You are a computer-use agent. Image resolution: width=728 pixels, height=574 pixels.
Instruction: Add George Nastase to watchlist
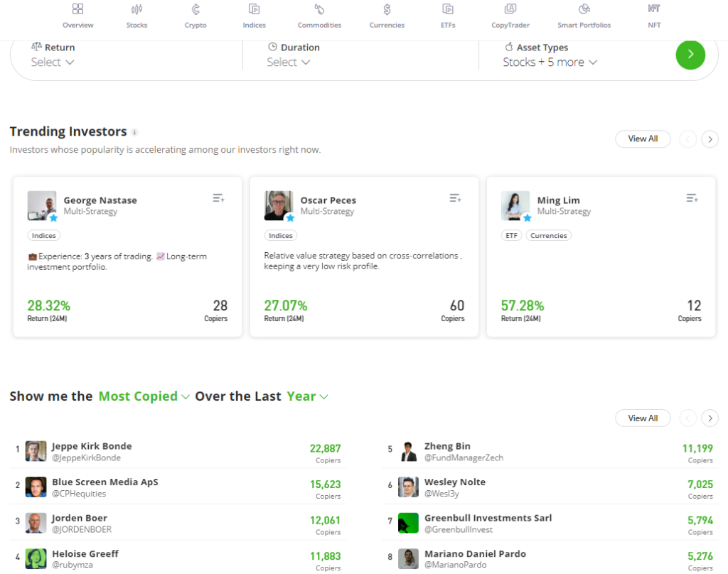218,199
